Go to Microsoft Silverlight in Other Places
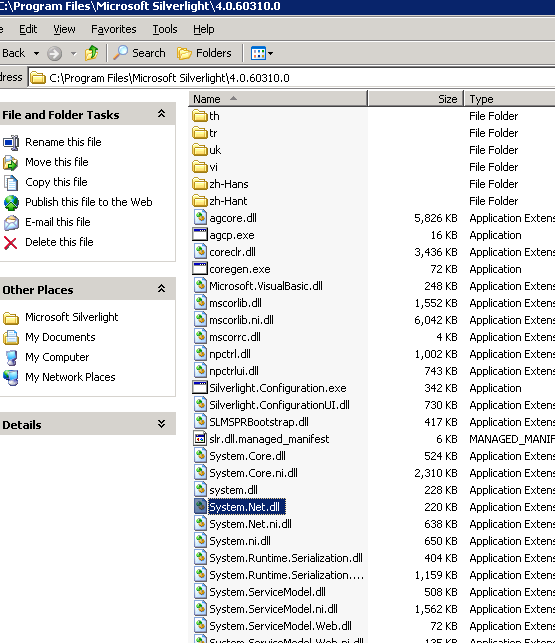This screenshot has width=560, height=643. (71, 317)
